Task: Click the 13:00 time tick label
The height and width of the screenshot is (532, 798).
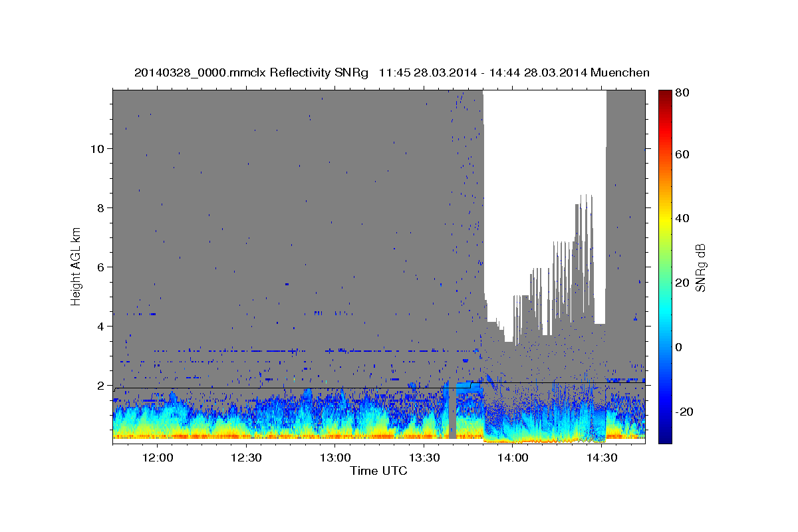Action: pyautogui.click(x=335, y=458)
